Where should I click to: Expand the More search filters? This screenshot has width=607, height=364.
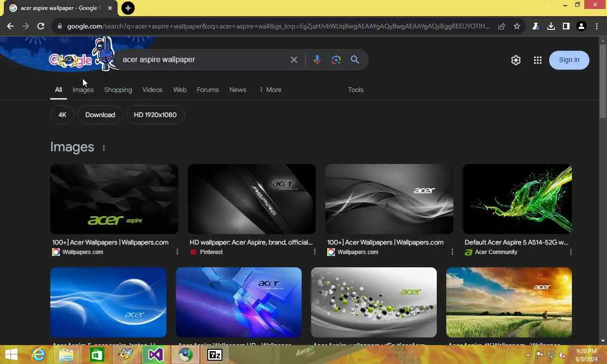[x=270, y=90]
